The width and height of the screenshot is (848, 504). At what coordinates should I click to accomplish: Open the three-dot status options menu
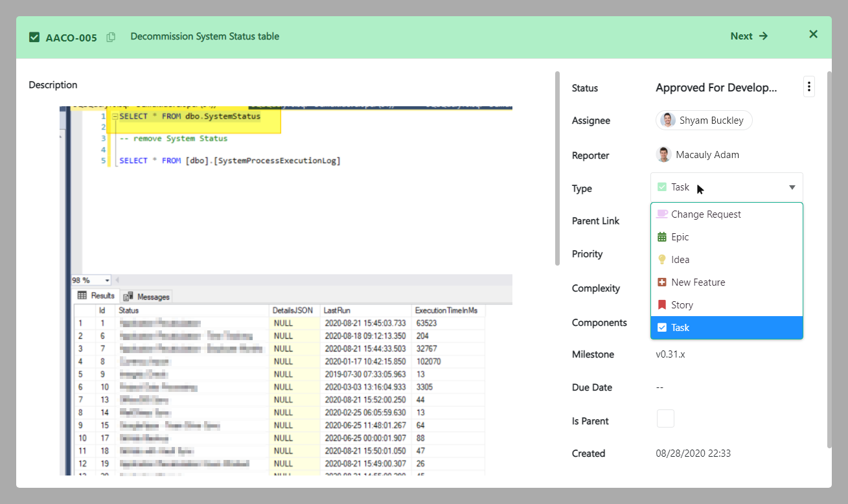click(808, 87)
